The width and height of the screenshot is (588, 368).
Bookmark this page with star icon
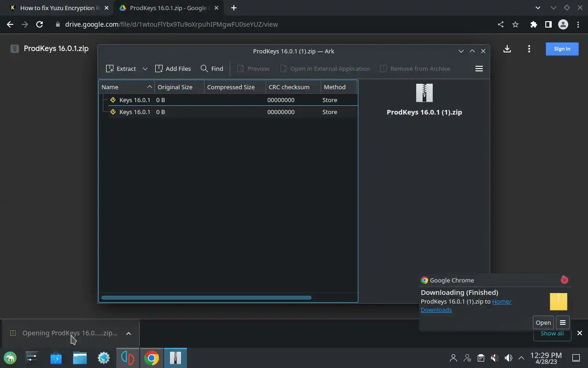[515, 24]
